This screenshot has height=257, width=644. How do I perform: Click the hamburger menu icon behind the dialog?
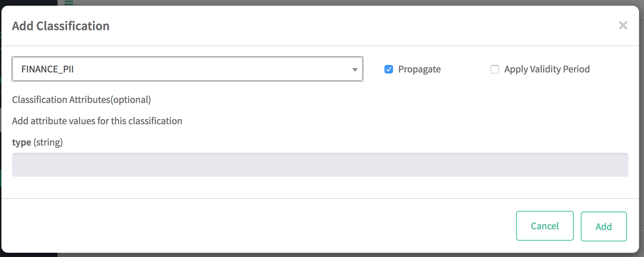69,2
